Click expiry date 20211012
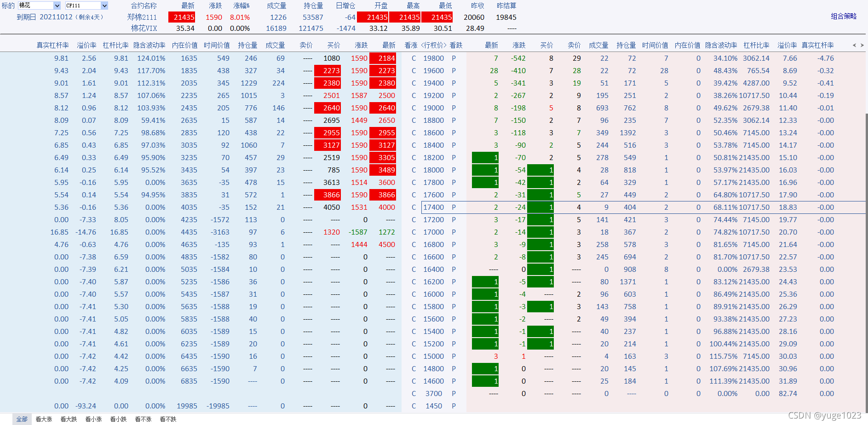 click(x=56, y=17)
